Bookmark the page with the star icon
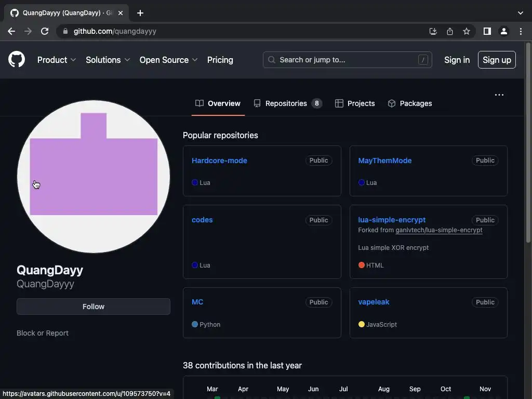532x399 pixels. 466,31
